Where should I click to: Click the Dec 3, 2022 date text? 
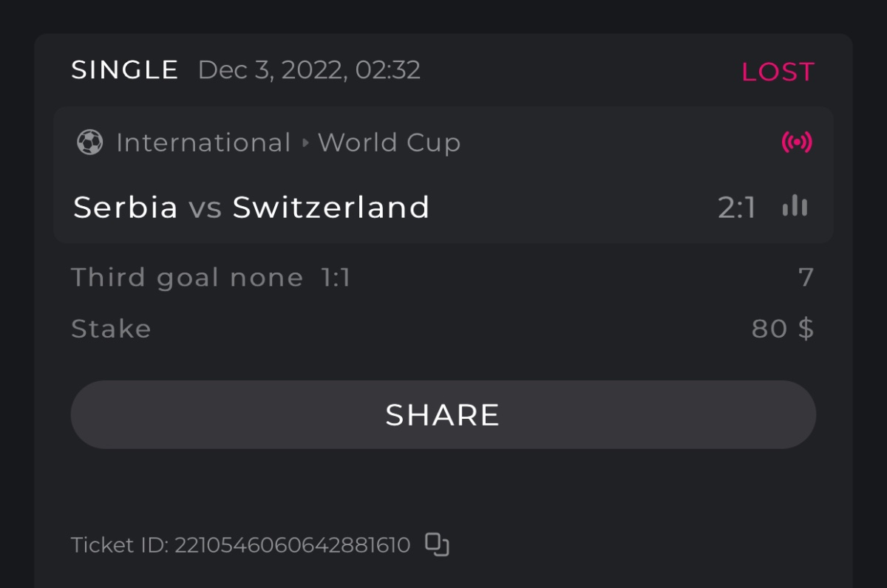pos(309,70)
